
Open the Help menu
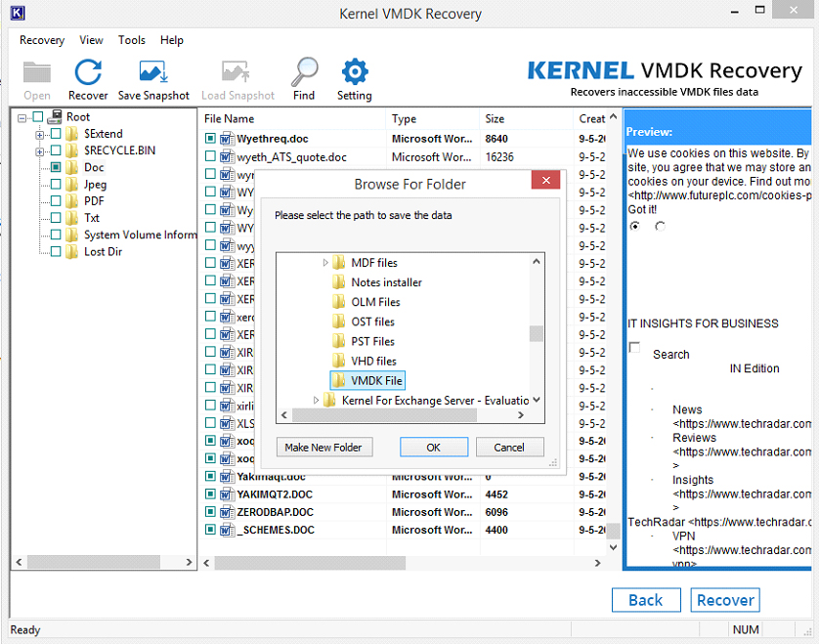(171, 40)
